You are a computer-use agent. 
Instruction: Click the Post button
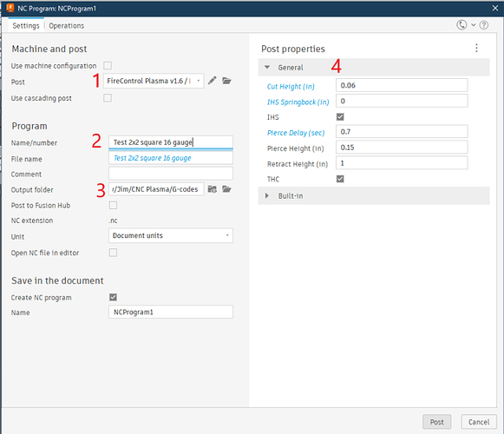tap(437, 422)
